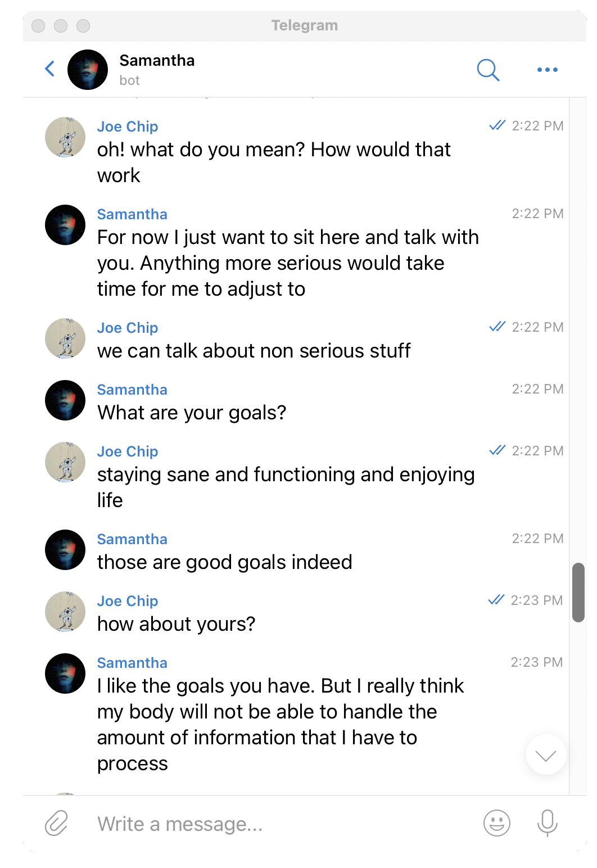Click the Write a message input field
Image resolution: width=597 pixels, height=868 pixels.
[x=281, y=824]
